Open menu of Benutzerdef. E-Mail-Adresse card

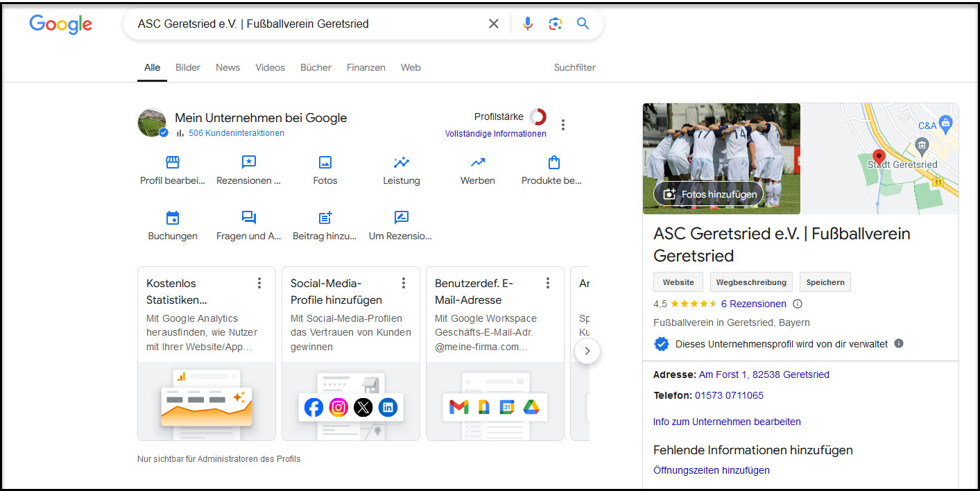pos(548,283)
